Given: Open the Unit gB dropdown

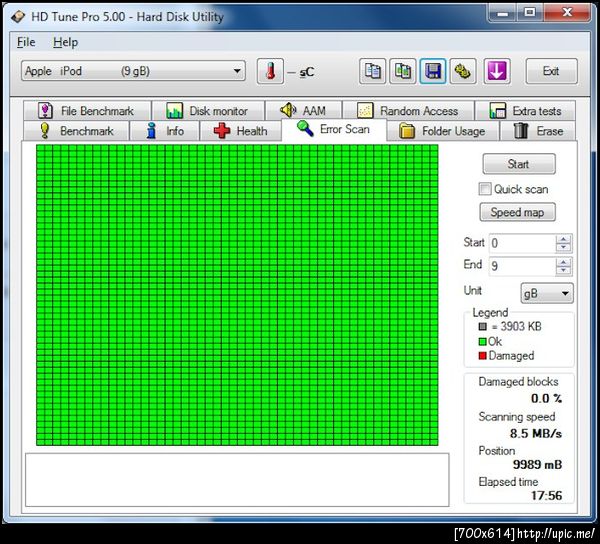Looking at the screenshot, I should point(547,293).
